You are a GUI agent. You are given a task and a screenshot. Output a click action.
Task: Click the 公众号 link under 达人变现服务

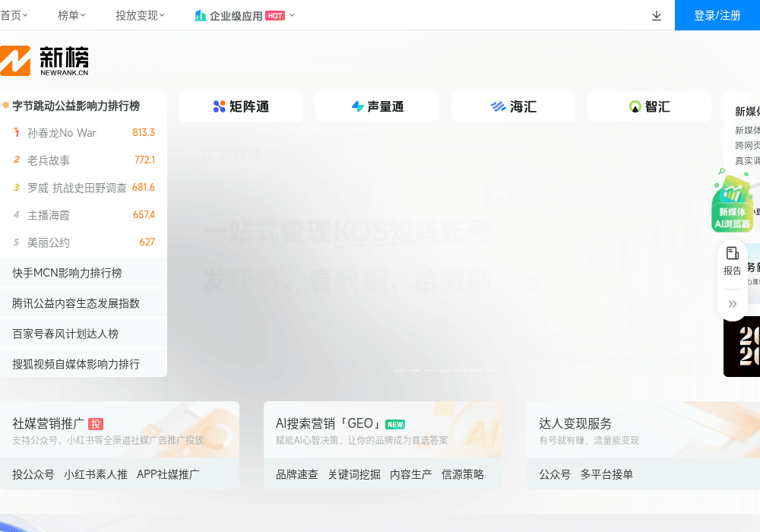[555, 474]
